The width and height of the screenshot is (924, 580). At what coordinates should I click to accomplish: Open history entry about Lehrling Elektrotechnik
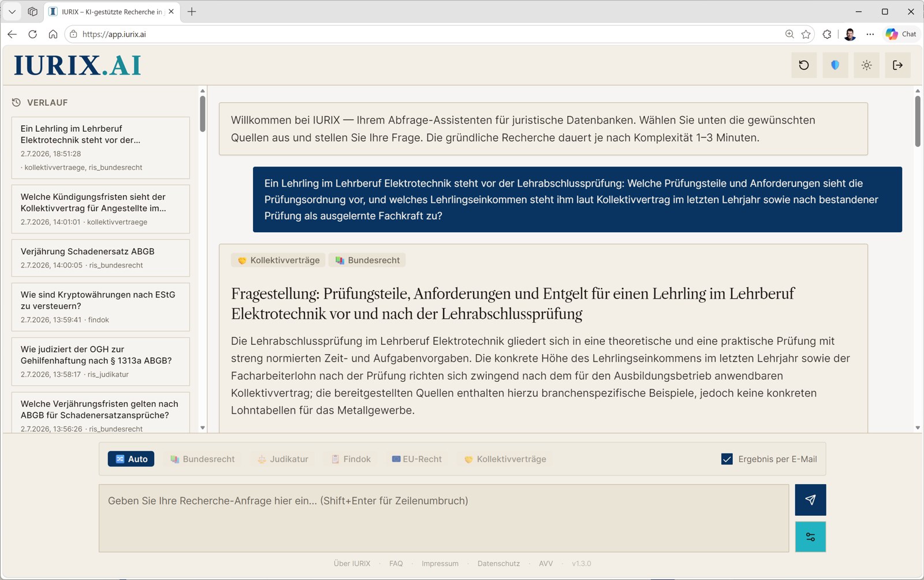pyautogui.click(x=100, y=148)
